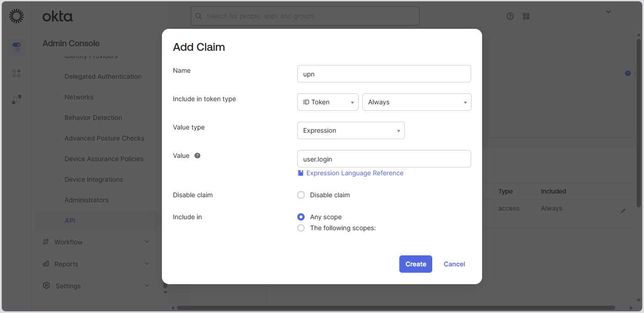The image size is (644, 313).
Task: Select The following scopes radio button
Action: [x=301, y=228]
